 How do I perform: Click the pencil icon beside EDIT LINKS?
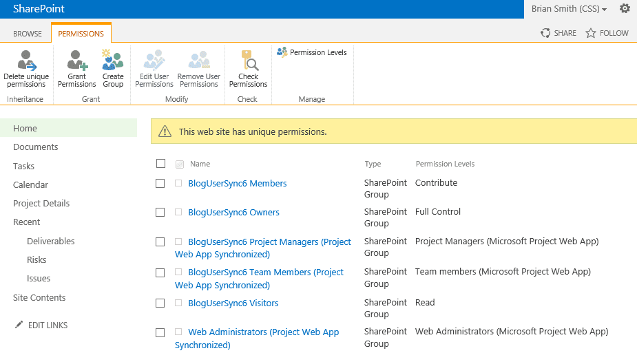19,325
